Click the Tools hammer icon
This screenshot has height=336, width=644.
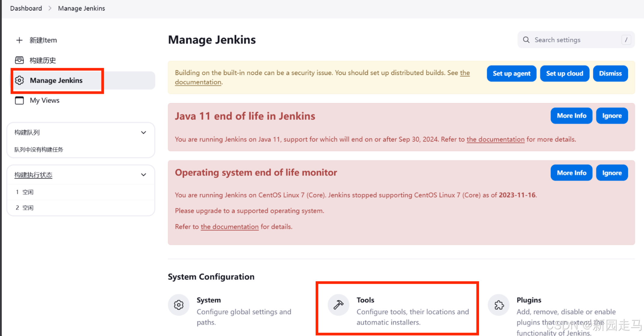(339, 305)
